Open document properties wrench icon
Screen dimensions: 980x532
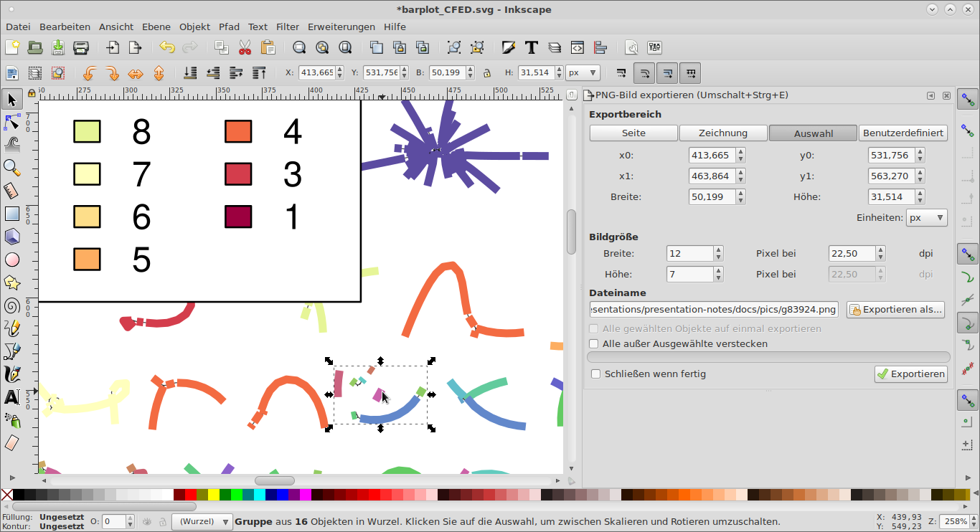click(632, 48)
